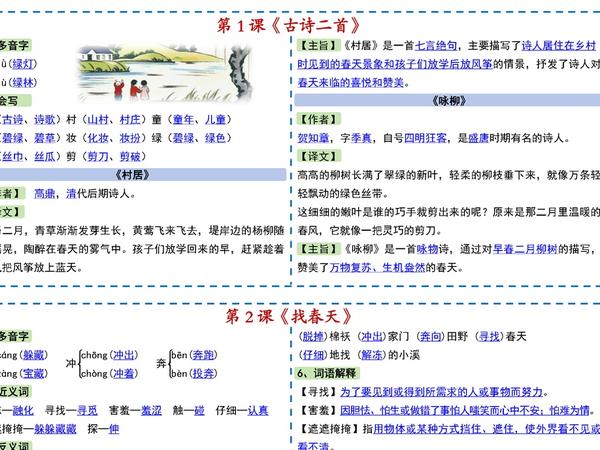
Task: Click the 【主旨】 label beside 《咏柳》是一首
Action: (319, 249)
